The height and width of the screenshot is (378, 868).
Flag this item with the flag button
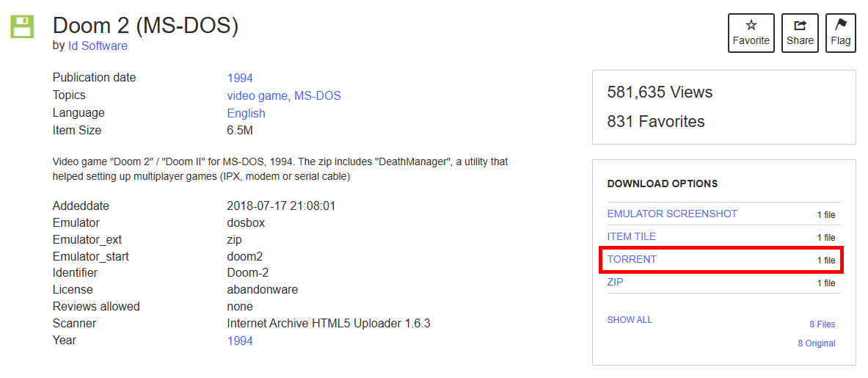coord(840,33)
